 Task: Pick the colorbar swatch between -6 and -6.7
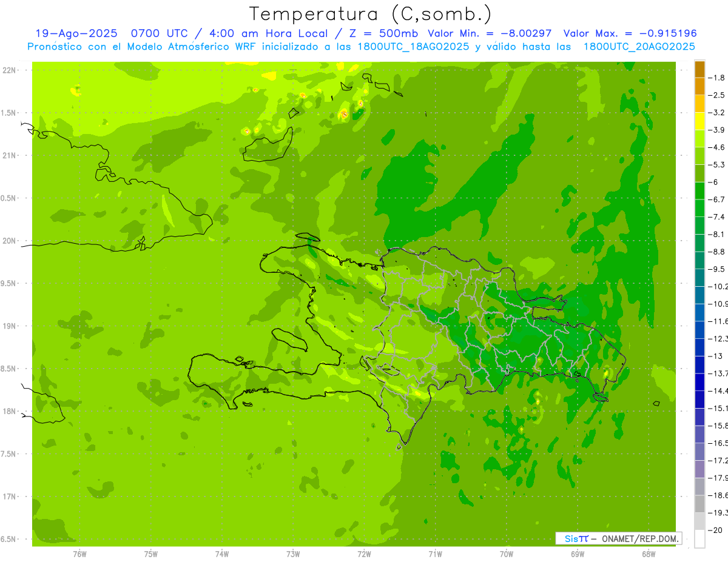[x=699, y=191]
